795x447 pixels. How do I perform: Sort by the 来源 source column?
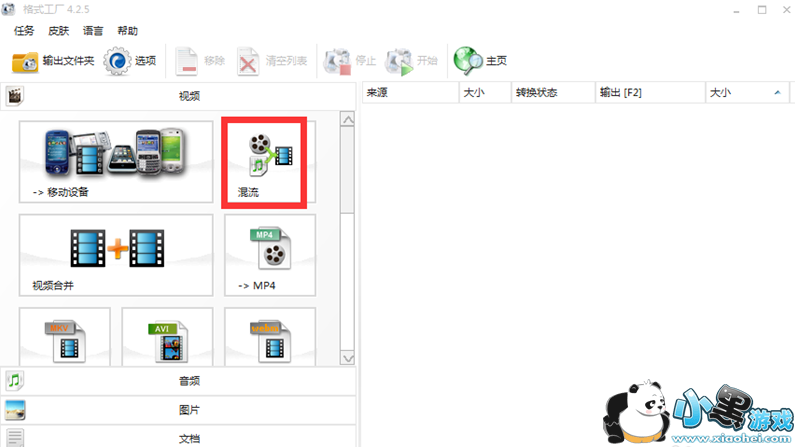click(x=411, y=92)
